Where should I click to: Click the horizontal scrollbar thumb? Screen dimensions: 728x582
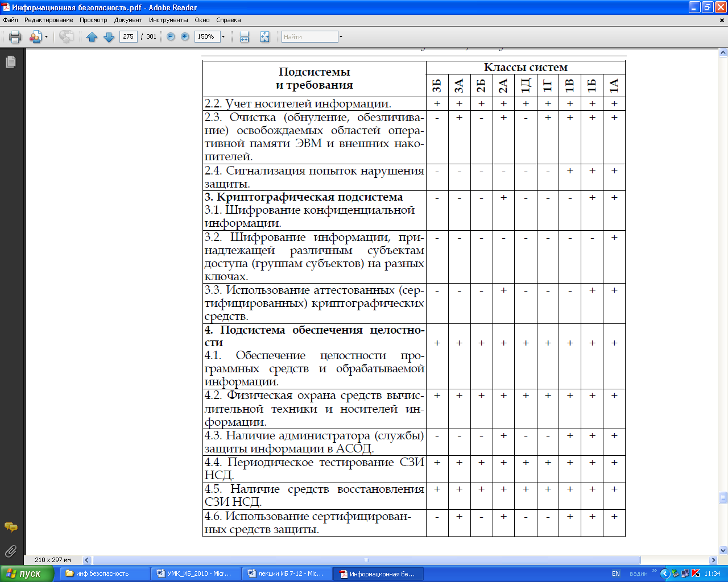[x=366, y=560]
